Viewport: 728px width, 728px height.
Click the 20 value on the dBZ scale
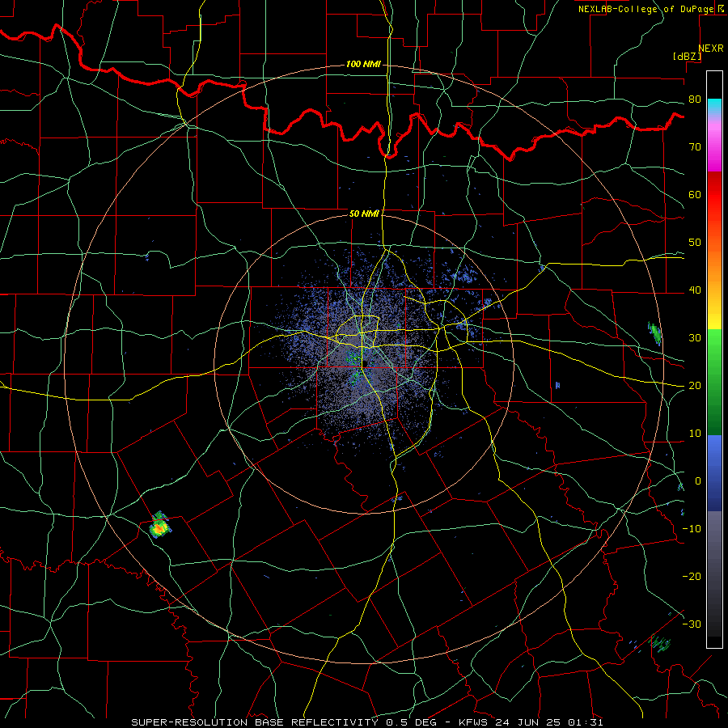click(x=695, y=386)
